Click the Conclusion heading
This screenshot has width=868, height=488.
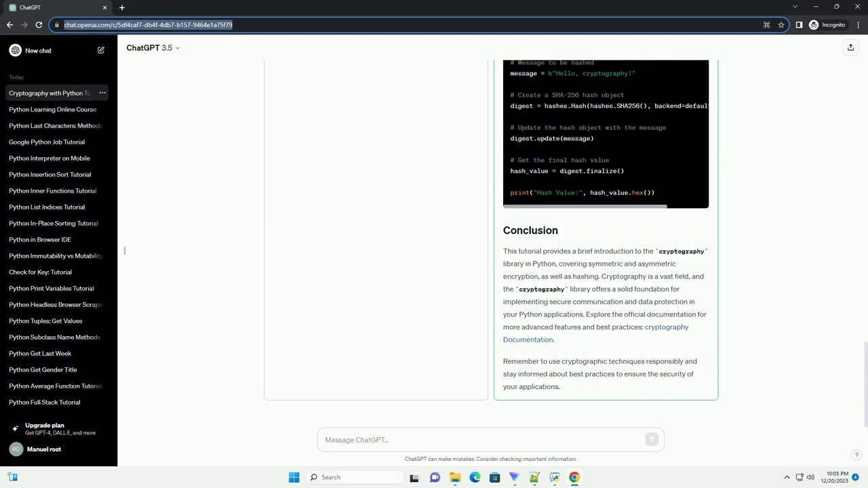(x=530, y=230)
